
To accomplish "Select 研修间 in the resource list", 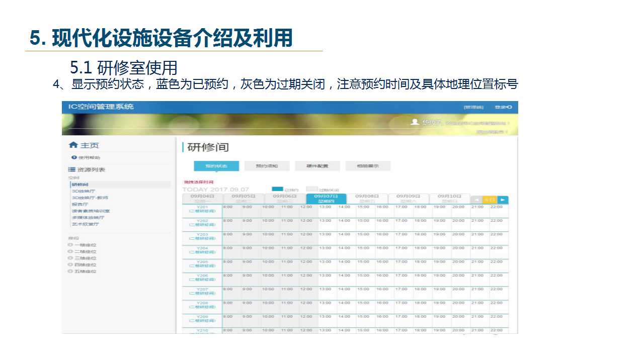I will pyautogui.click(x=80, y=185).
